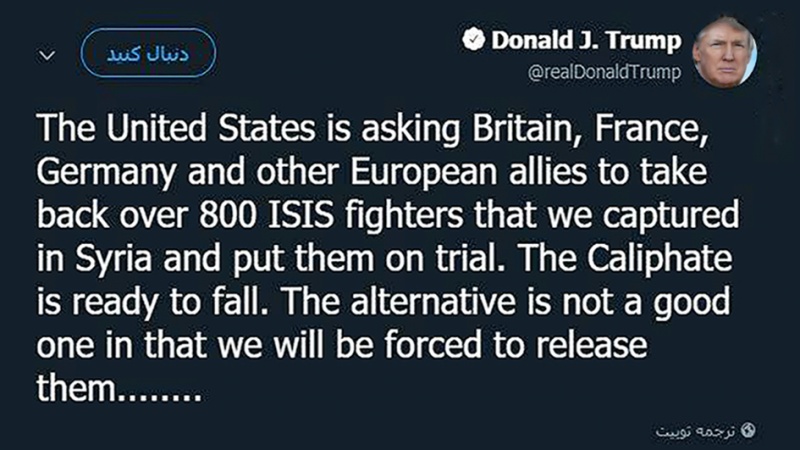Click the verified badge beside the name

point(473,40)
